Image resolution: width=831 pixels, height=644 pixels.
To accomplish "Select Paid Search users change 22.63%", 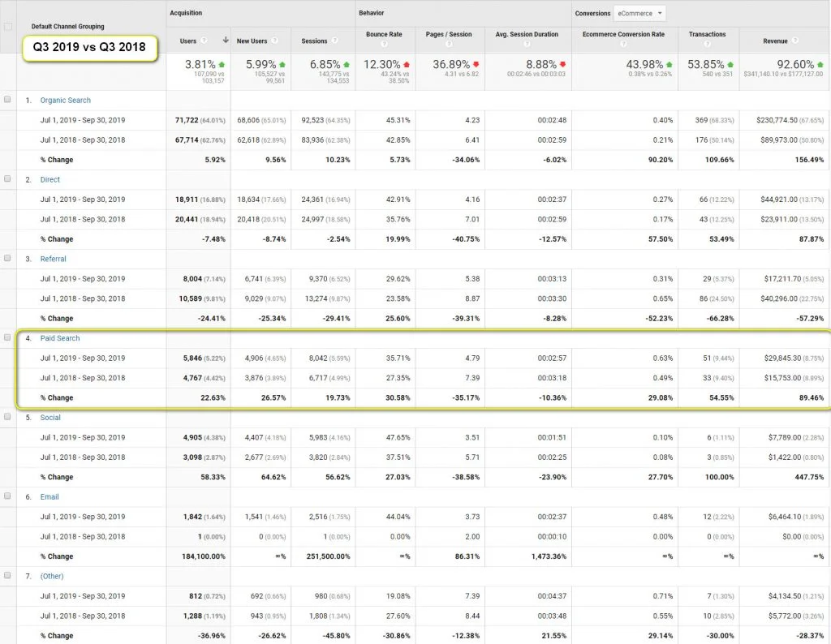I will pyautogui.click(x=213, y=397).
